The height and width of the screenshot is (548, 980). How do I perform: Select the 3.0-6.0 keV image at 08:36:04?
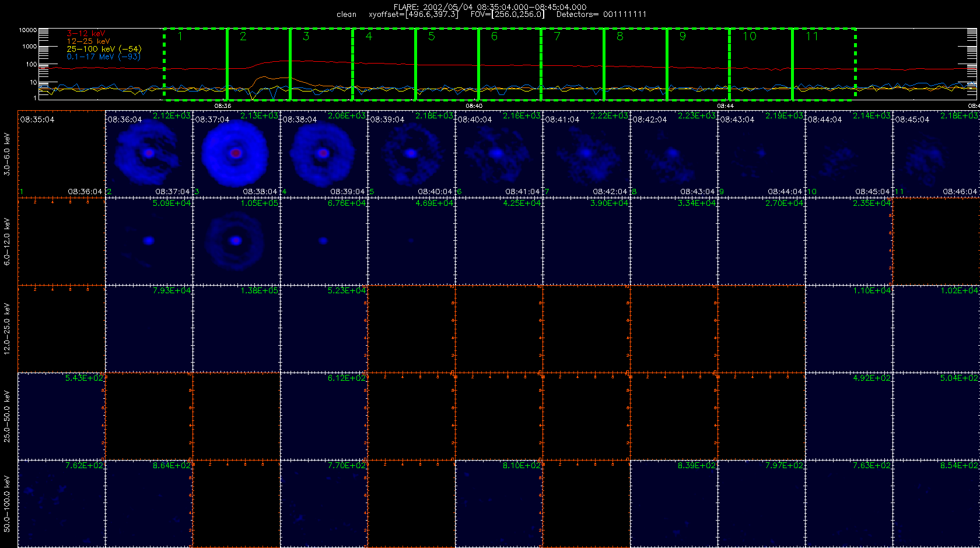(x=149, y=153)
